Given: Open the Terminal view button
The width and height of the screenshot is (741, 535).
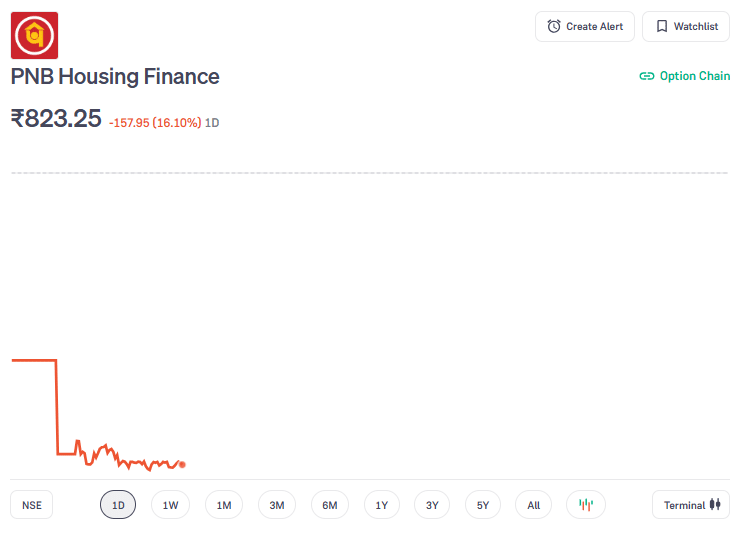Looking at the screenshot, I should click(691, 505).
